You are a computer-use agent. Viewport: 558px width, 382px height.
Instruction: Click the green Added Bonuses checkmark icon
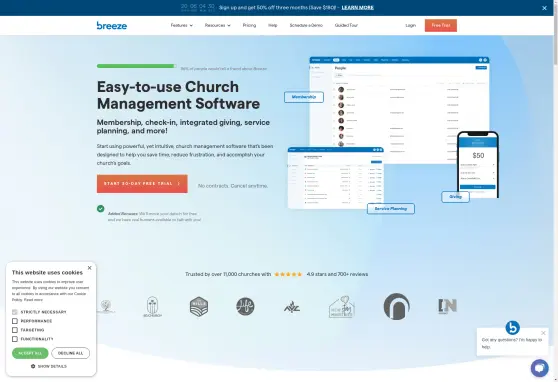pos(101,209)
